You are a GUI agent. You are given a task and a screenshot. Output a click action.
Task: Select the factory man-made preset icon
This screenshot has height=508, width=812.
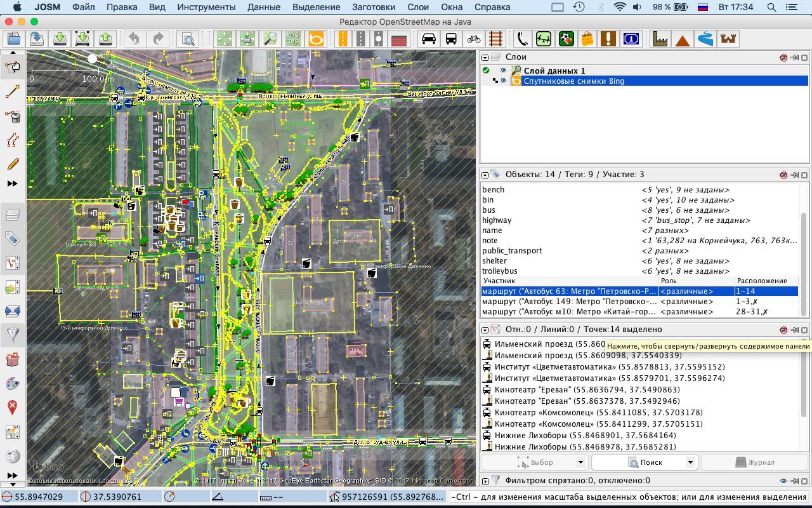(x=660, y=39)
